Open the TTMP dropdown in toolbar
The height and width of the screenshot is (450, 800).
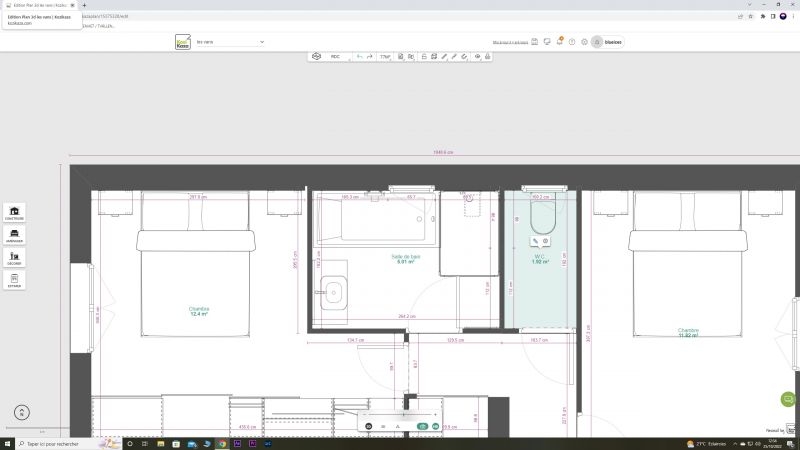385,57
